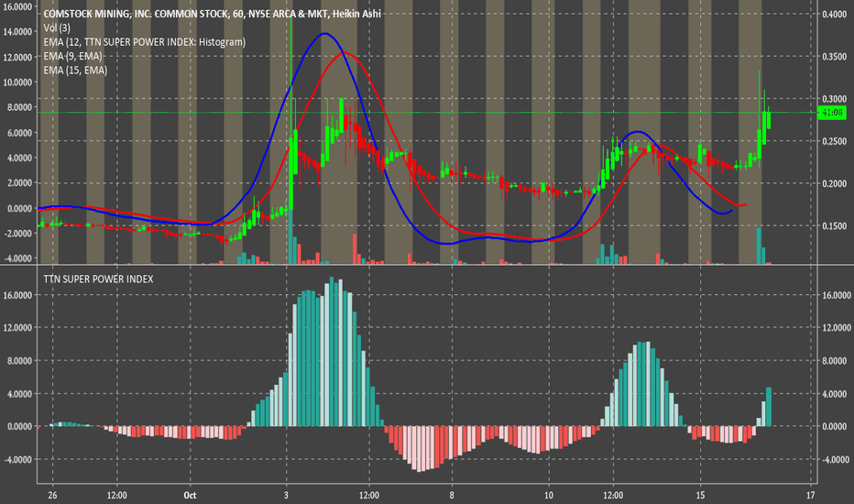854x504 pixels.
Task: Click 2.0000 on upper pane left axis
Action: click(19, 183)
